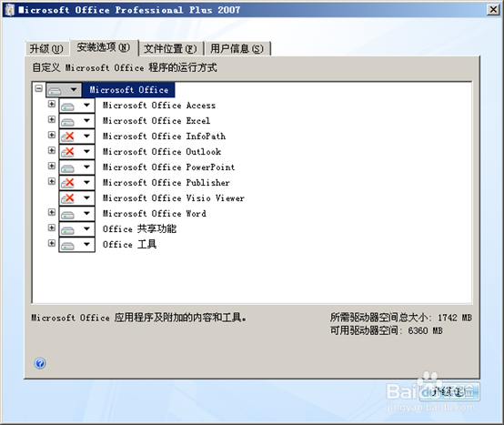This screenshot has width=504, height=425.
Task: Collapse the Microsoft Office root node
Action: click(x=38, y=88)
